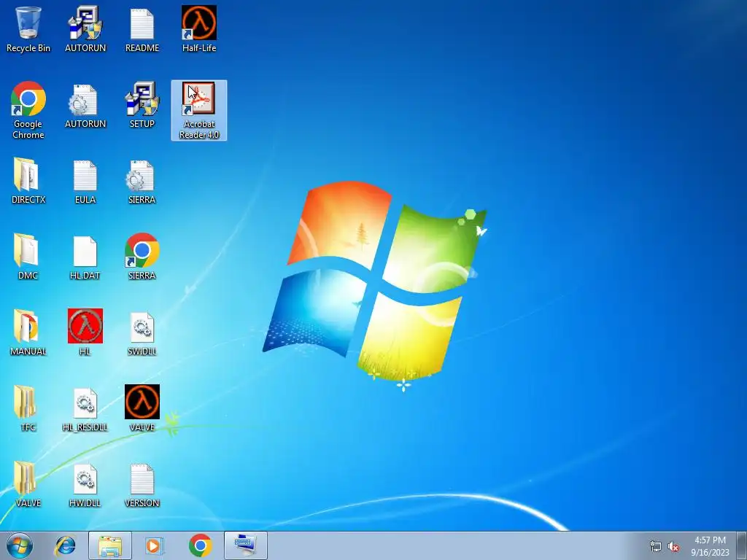
Task: Select the MANUAL folder
Action: point(28,332)
